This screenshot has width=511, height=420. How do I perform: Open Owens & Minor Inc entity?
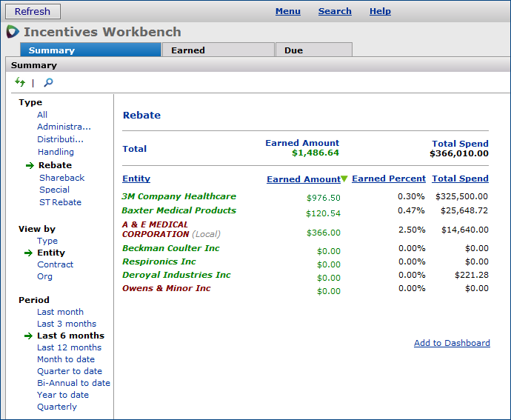tap(167, 288)
